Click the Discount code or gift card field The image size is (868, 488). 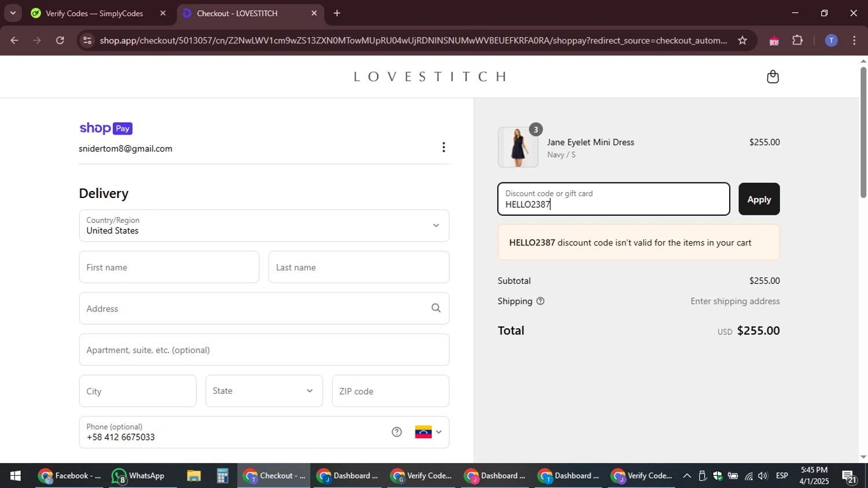[x=613, y=199]
